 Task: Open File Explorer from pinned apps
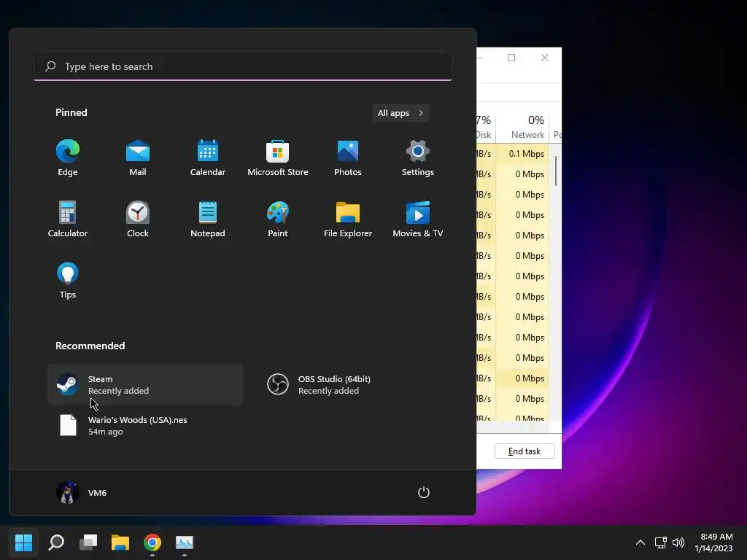(348, 219)
